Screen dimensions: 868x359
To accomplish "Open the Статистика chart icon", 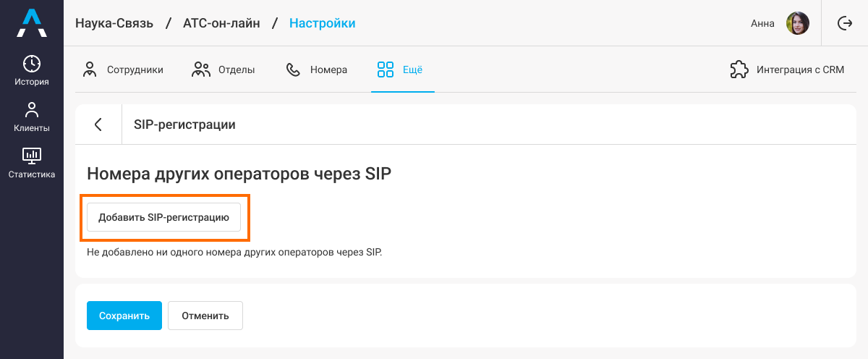I will [x=32, y=156].
